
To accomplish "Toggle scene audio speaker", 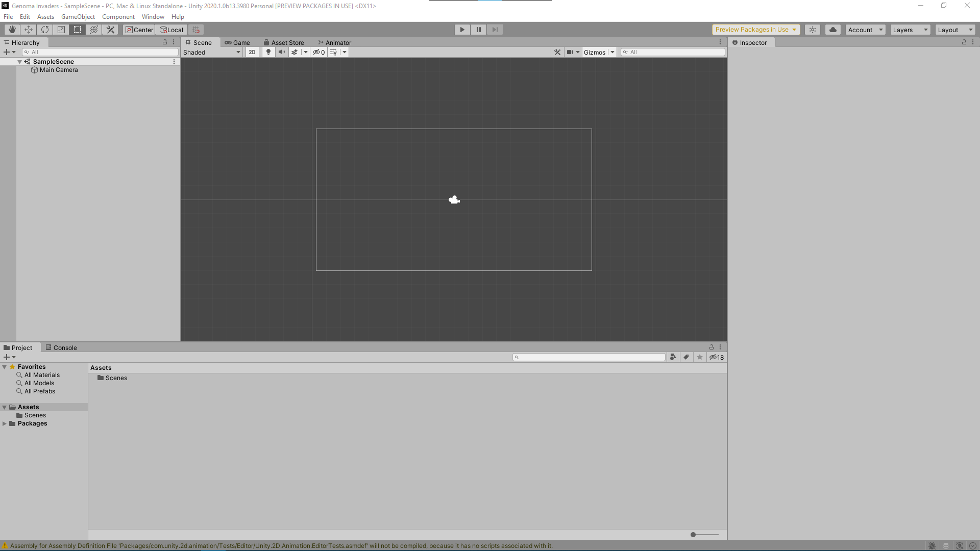I will 282,52.
